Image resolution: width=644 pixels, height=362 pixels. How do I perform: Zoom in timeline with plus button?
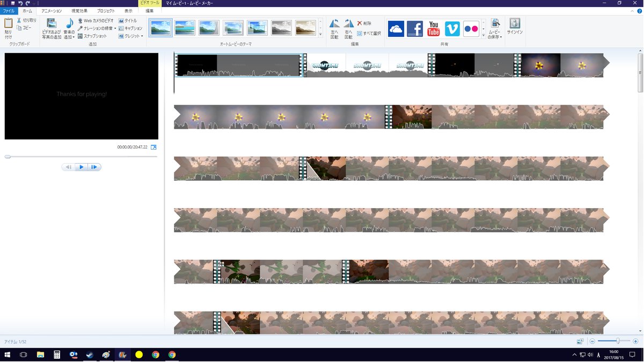tap(635, 341)
